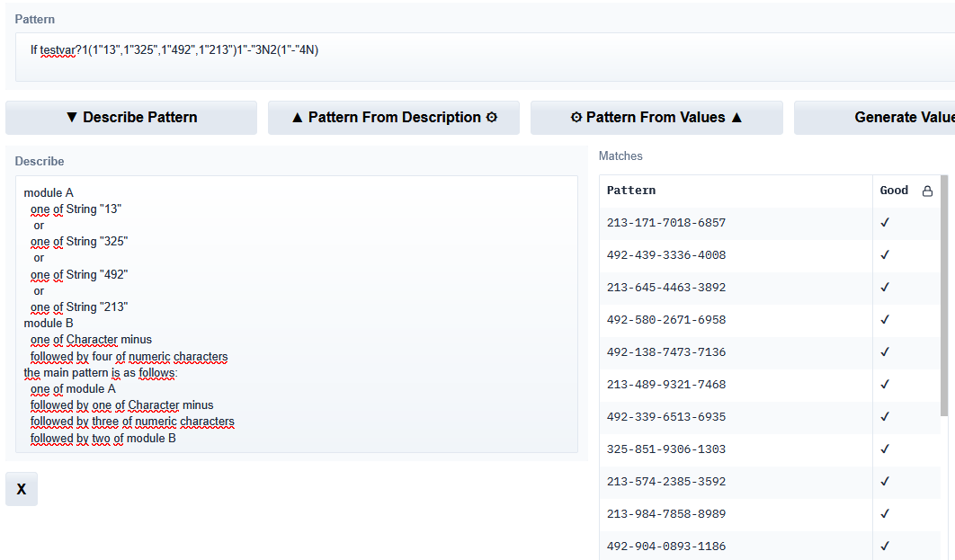
Task: Click the checkmark for 213-574-2385-3592
Action: pos(885,482)
